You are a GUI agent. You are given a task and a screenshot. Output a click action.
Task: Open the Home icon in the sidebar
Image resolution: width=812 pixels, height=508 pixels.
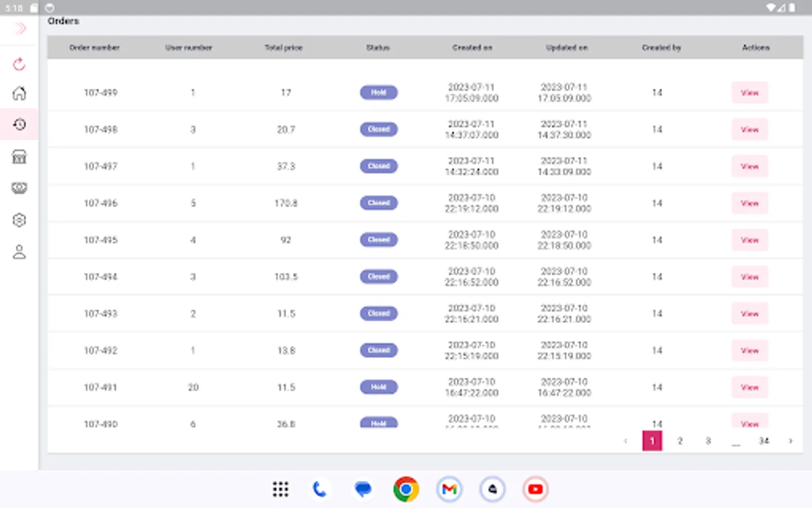click(19, 93)
